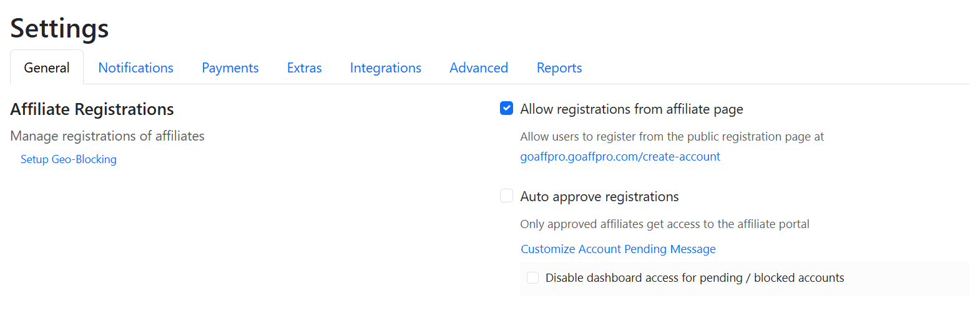Screen dimensions: 980x313
Task: View the Reports tab
Action: pos(559,67)
